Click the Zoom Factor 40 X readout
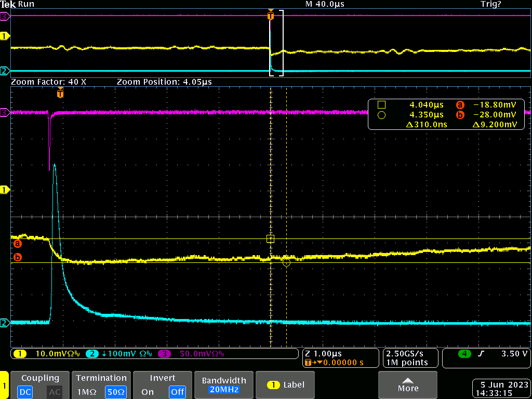The image size is (532, 399). 48,82
